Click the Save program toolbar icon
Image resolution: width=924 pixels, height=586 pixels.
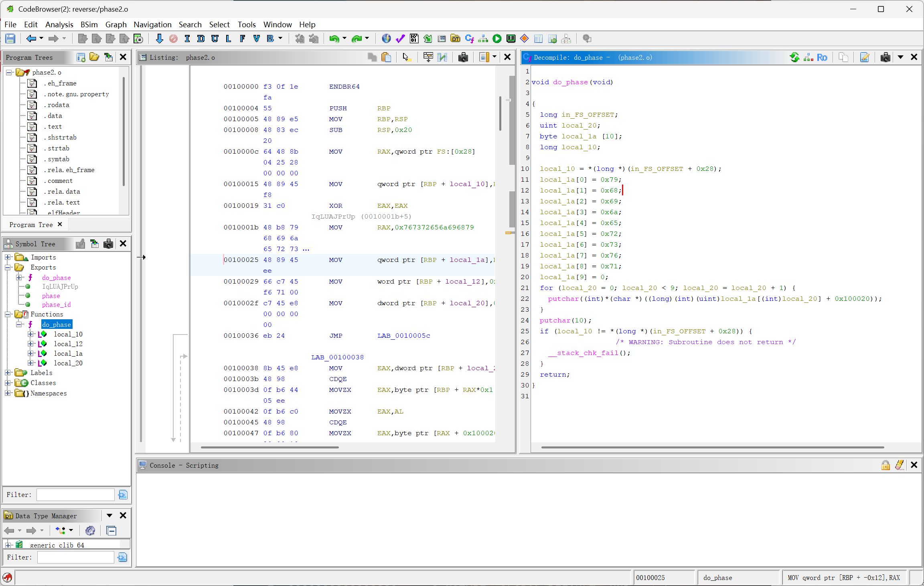click(10, 39)
